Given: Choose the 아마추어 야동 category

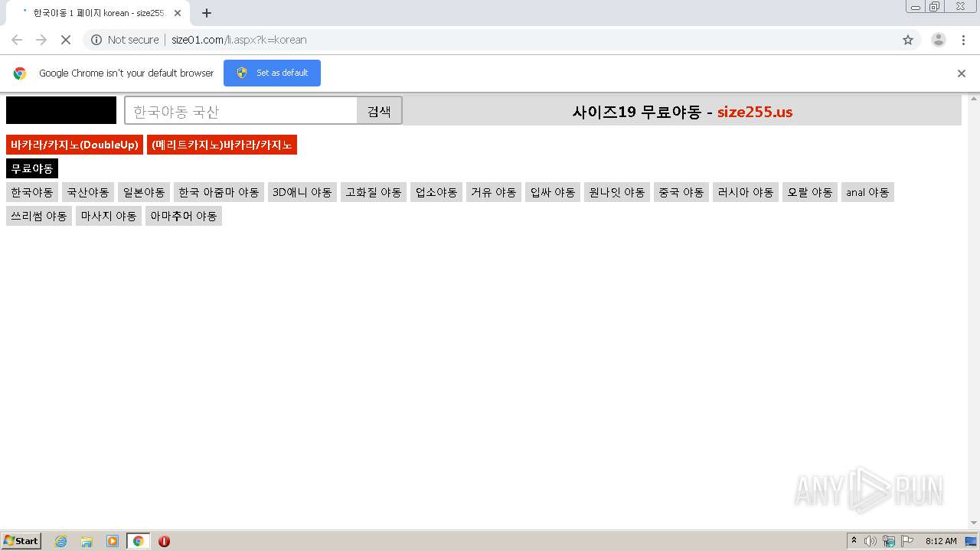Looking at the screenshot, I should [184, 216].
